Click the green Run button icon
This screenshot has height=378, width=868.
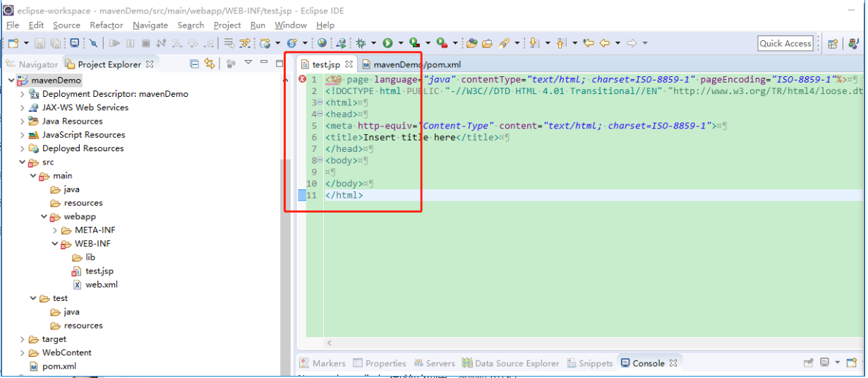tap(387, 43)
